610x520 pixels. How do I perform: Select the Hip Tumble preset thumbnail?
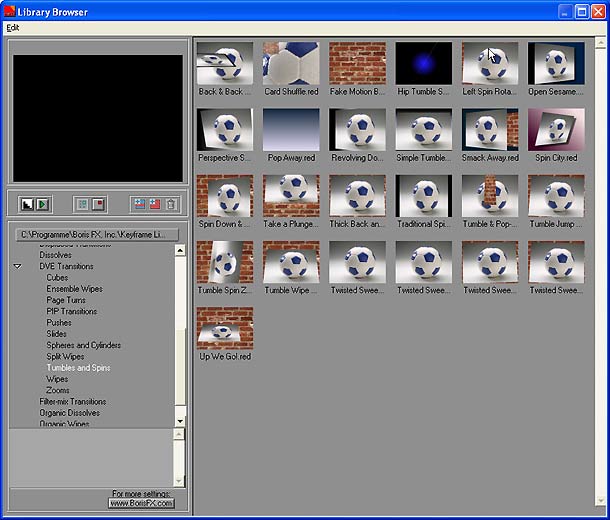(423, 64)
